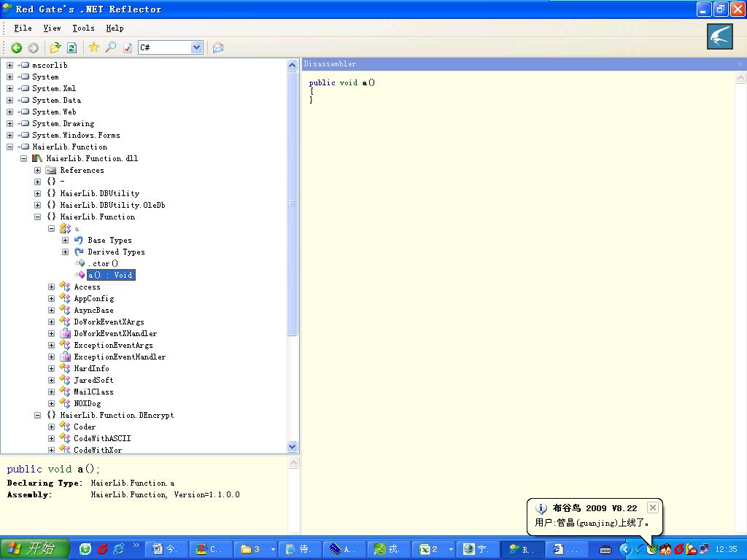Select the System.Drawing assembly
Image resolution: width=747 pixels, height=560 pixels.
(63, 124)
